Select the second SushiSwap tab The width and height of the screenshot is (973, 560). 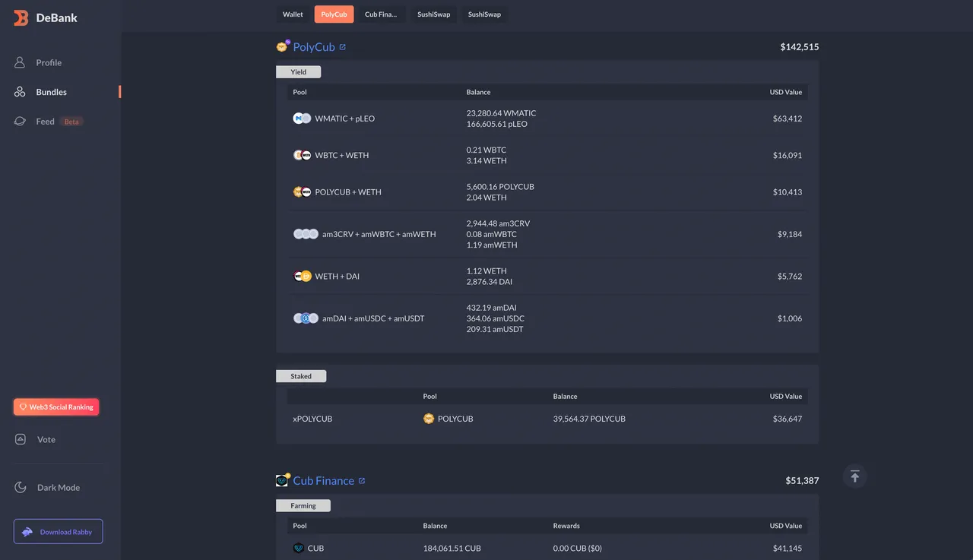coord(484,14)
